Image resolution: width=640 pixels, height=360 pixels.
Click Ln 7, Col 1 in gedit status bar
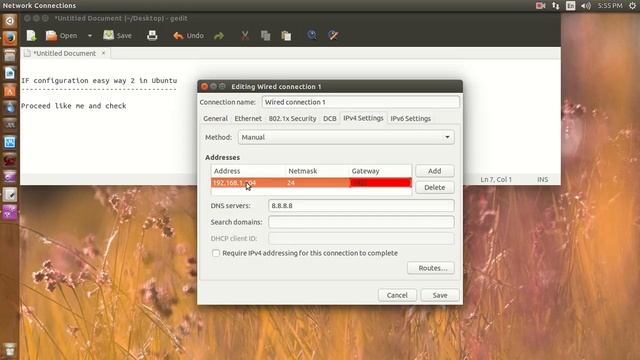point(496,180)
